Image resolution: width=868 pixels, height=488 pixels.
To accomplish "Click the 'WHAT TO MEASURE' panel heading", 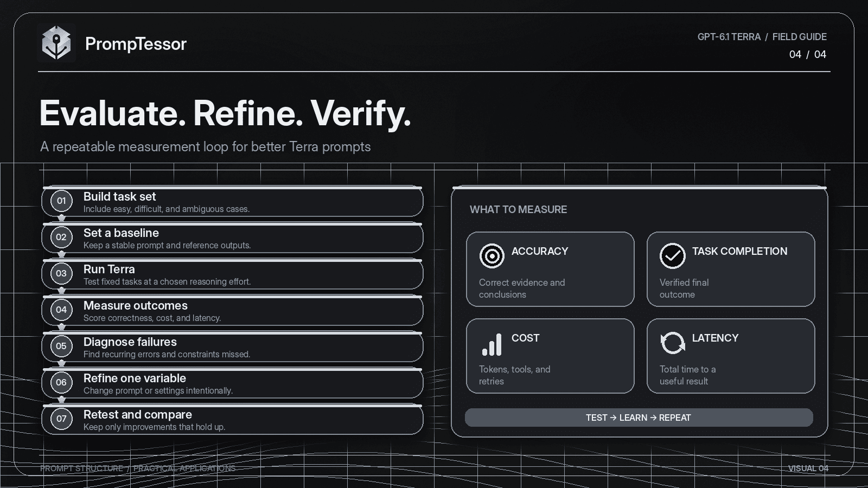I will coord(518,209).
